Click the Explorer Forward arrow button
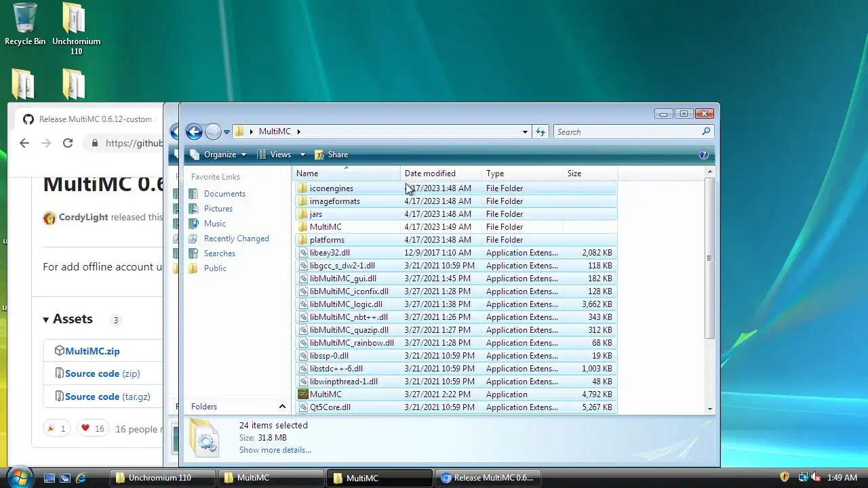This screenshot has height=488, width=868. point(213,131)
